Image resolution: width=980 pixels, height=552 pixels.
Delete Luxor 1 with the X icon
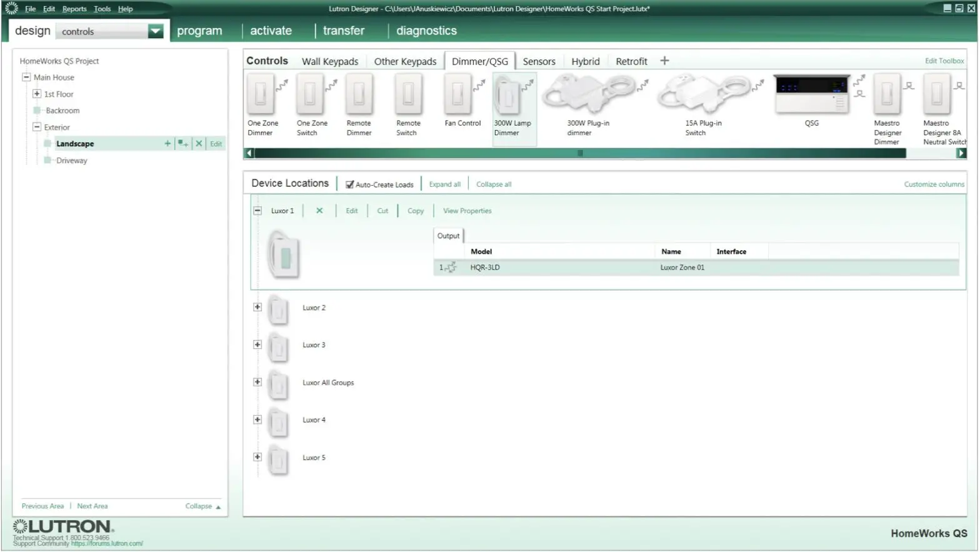(319, 211)
